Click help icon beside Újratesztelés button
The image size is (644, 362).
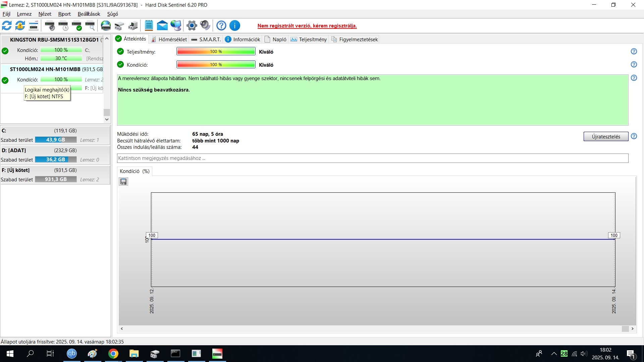pyautogui.click(x=634, y=136)
